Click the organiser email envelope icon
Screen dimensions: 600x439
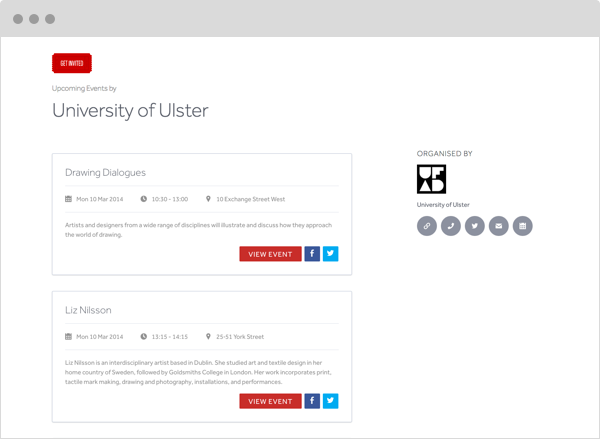click(498, 226)
